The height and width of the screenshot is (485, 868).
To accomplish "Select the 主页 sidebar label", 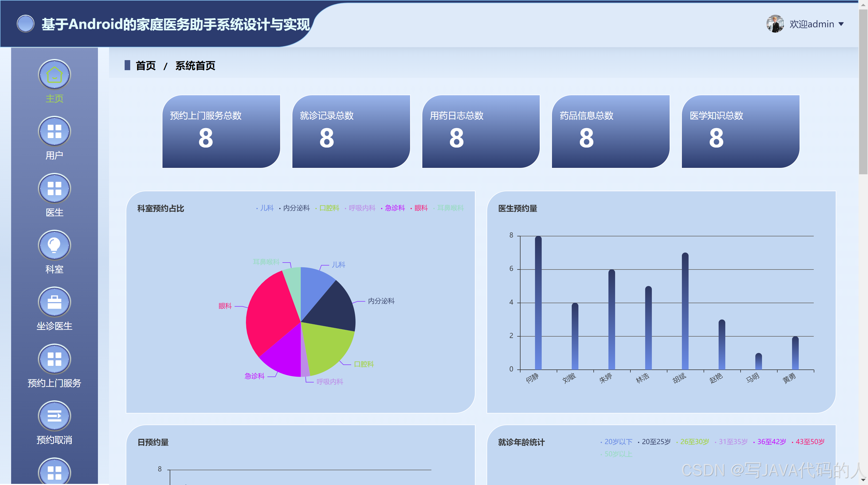I will [x=54, y=99].
